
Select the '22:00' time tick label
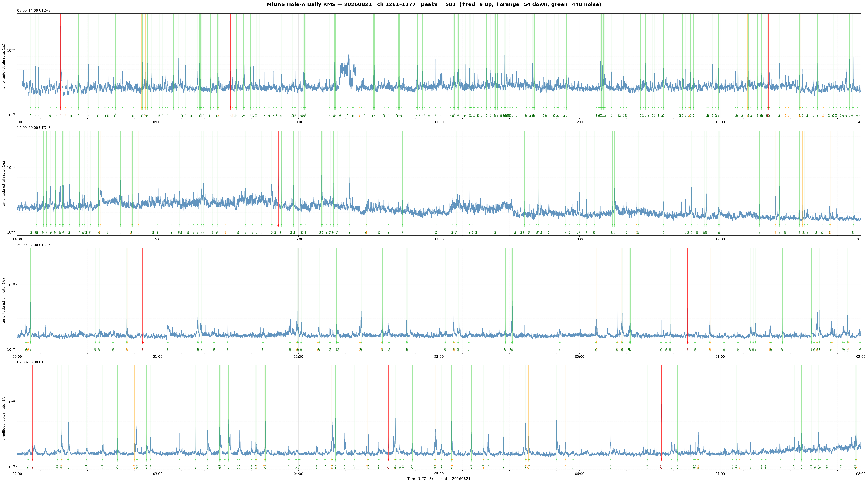(298, 356)
